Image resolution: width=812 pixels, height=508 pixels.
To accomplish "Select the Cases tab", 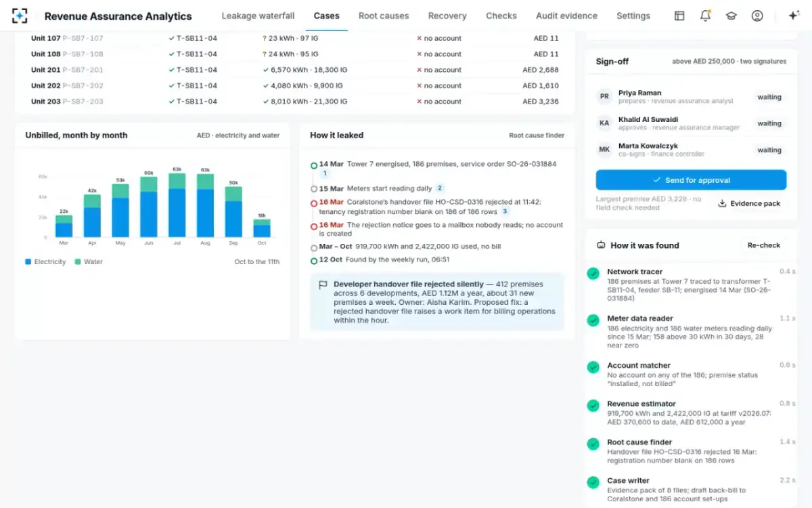I will [x=327, y=16].
